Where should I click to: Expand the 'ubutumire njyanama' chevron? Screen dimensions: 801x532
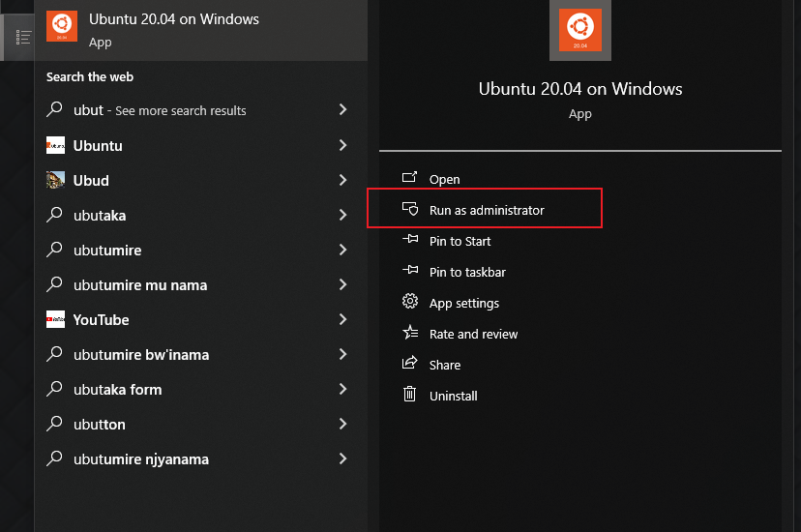pos(342,458)
